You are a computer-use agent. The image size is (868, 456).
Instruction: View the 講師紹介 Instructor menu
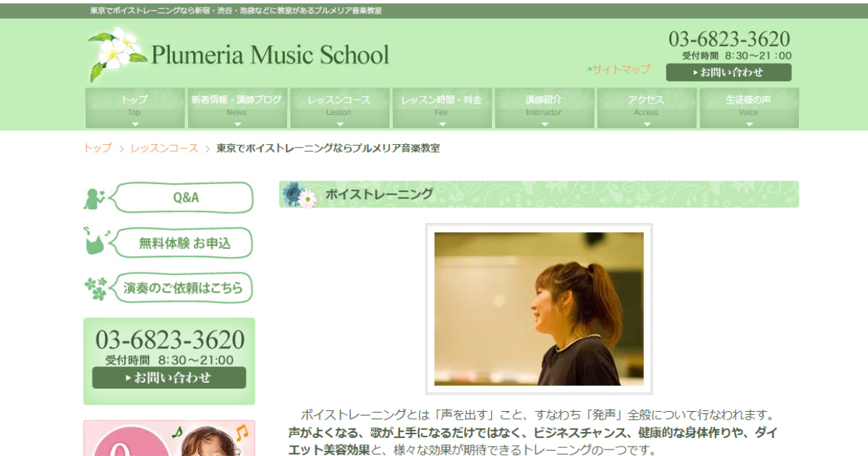pyautogui.click(x=543, y=109)
